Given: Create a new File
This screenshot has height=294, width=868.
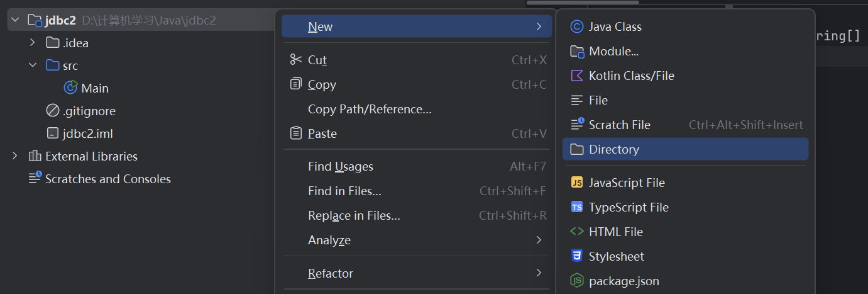Looking at the screenshot, I should [x=685, y=100].
